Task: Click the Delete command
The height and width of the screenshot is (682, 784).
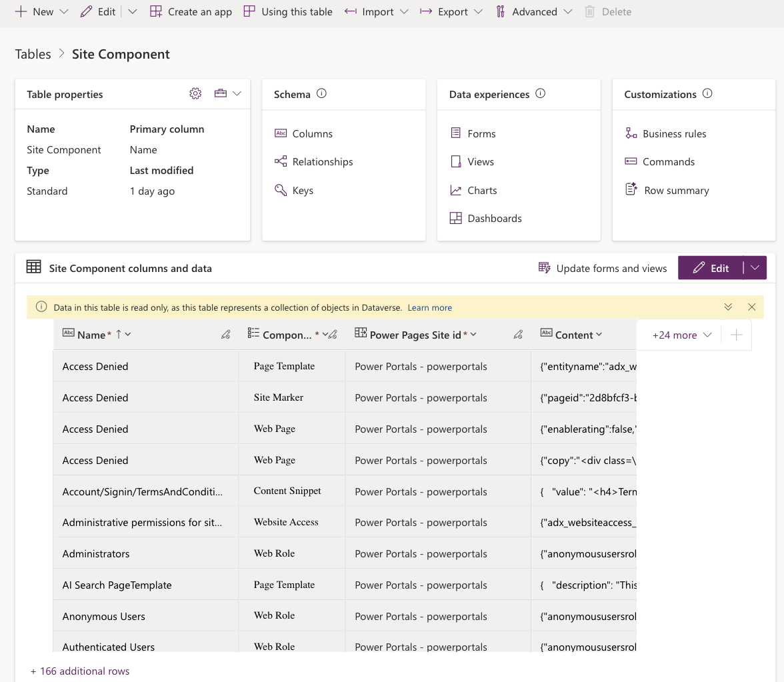Action: [x=608, y=11]
